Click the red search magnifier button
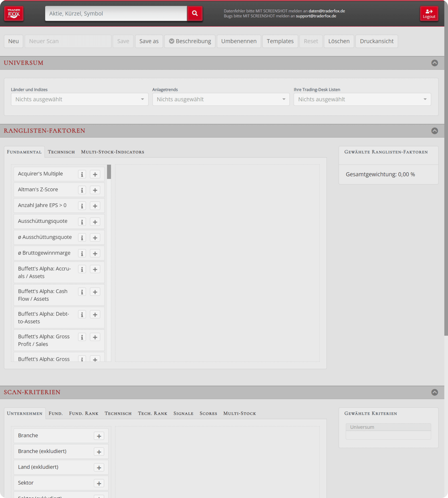Image resolution: width=448 pixels, height=498 pixels. 195,13
